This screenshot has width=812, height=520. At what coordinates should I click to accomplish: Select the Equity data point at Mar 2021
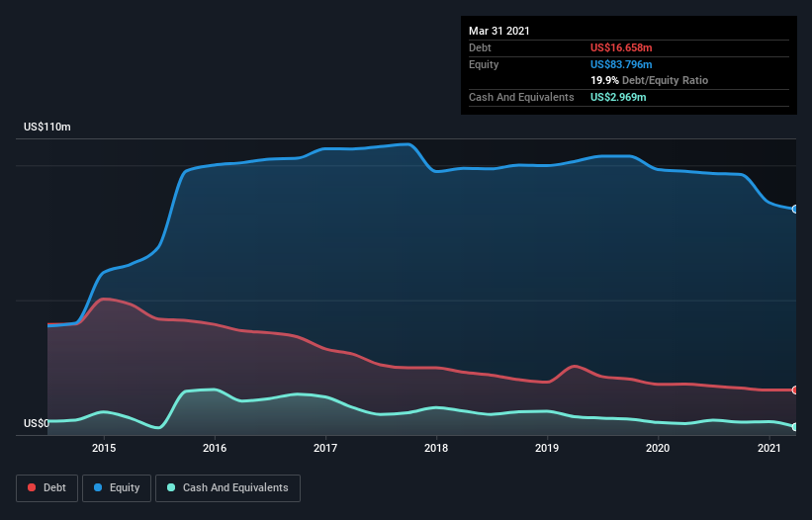click(795, 209)
